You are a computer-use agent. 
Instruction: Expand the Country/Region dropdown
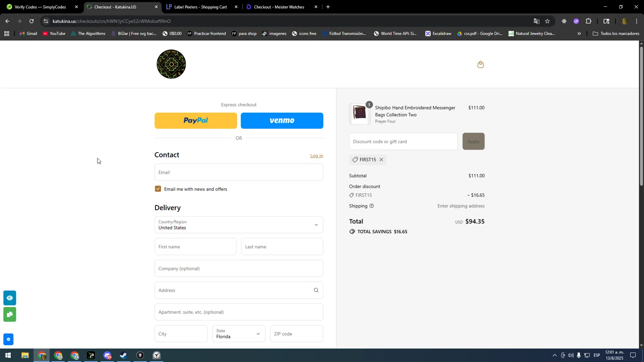239,225
